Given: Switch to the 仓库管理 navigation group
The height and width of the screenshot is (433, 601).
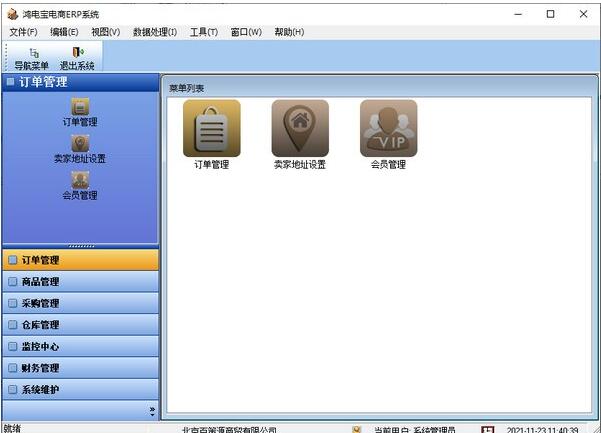Looking at the screenshot, I should coord(80,325).
